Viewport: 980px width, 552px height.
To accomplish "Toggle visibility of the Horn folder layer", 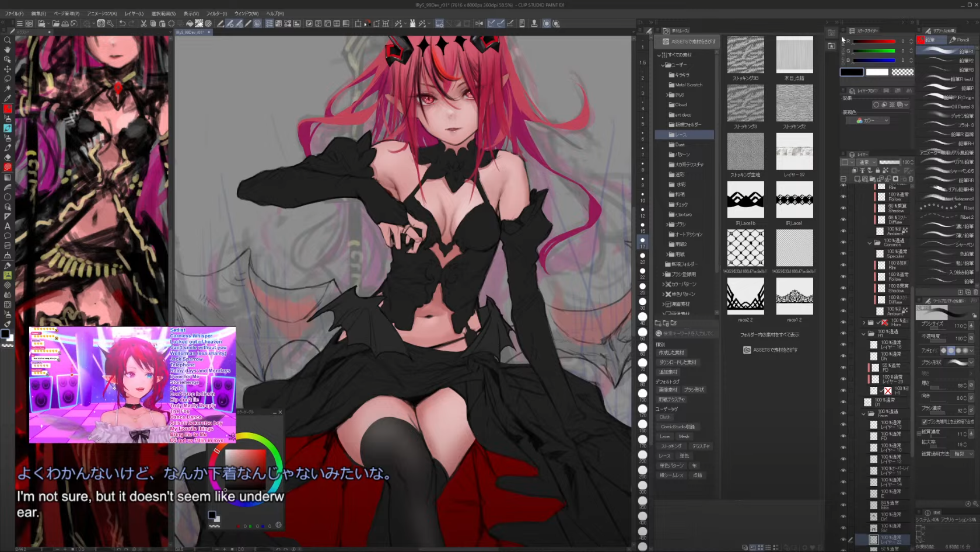I will [x=843, y=322].
